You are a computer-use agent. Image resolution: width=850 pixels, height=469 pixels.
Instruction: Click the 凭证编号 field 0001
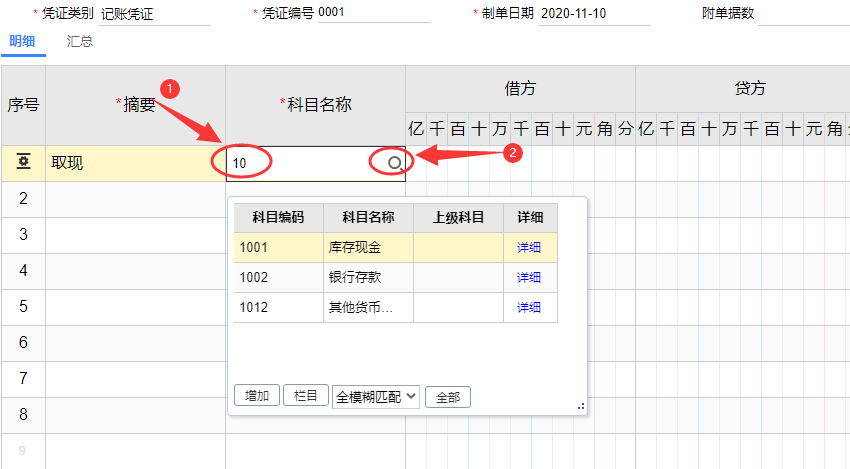pyautogui.click(x=374, y=13)
